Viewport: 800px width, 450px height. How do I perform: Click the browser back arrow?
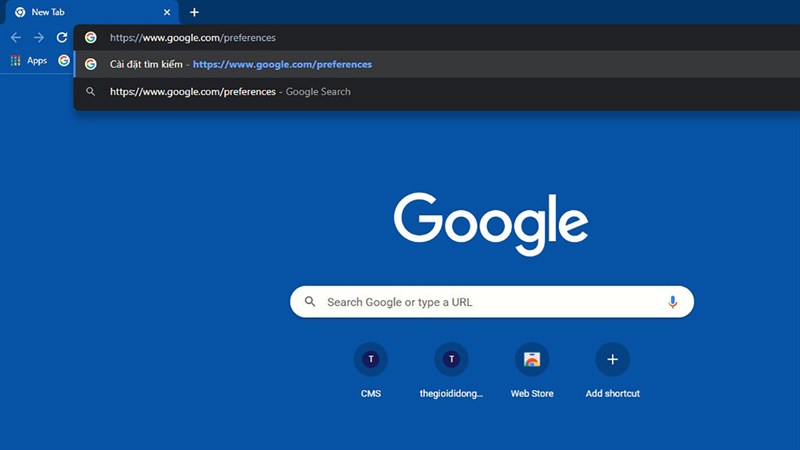click(x=16, y=37)
